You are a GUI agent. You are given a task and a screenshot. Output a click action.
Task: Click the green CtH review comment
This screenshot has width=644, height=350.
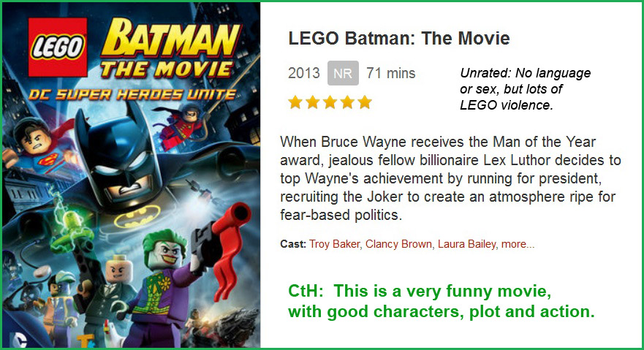coord(441,302)
